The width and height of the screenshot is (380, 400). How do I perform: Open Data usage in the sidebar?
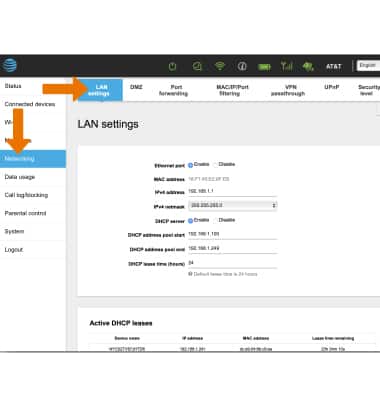20,177
